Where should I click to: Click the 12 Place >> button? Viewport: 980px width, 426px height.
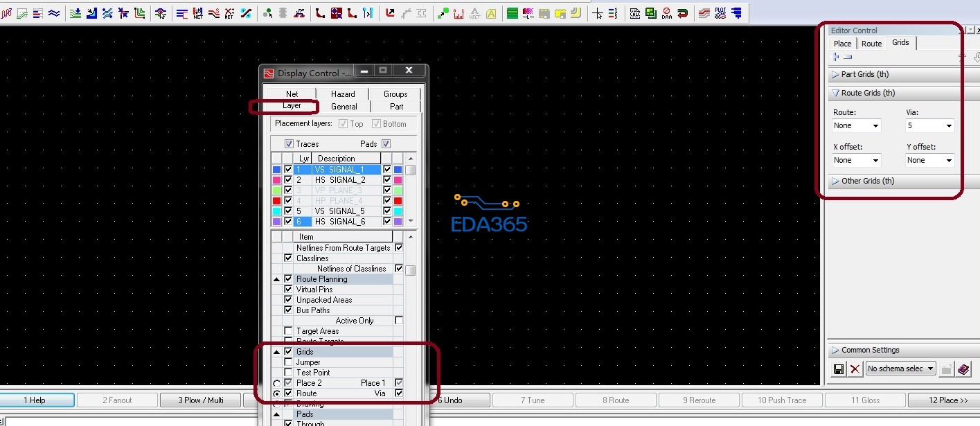click(943, 400)
